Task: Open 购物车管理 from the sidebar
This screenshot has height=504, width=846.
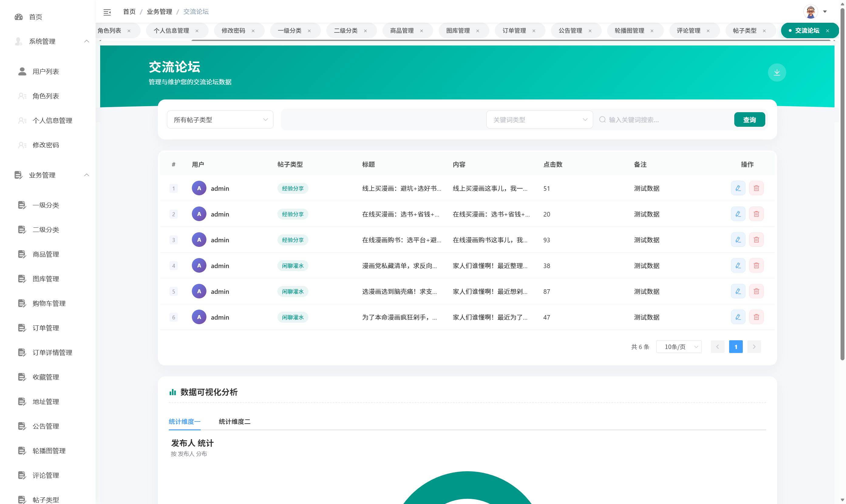Action: [49, 303]
